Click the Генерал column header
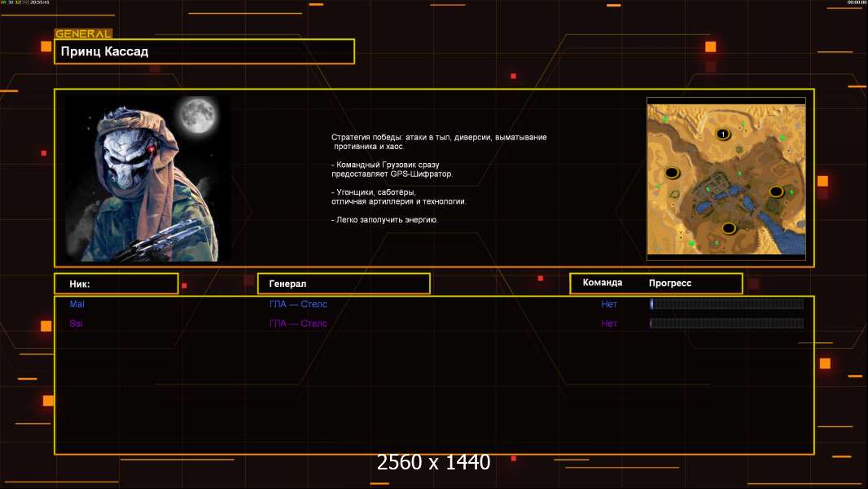Screen dimensions: 868x489 344,284
